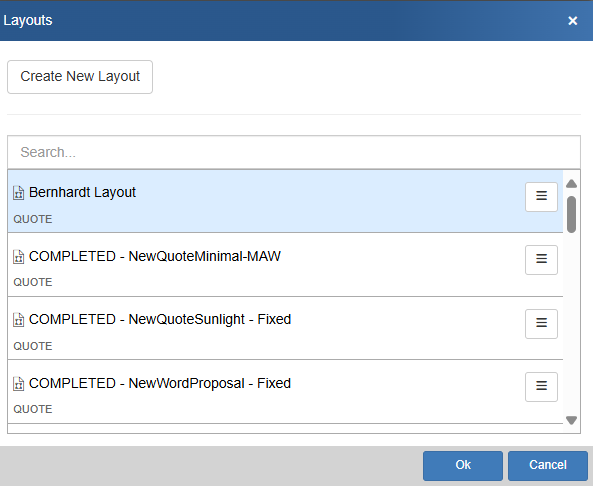Confirm selection with Ok button

click(x=463, y=465)
